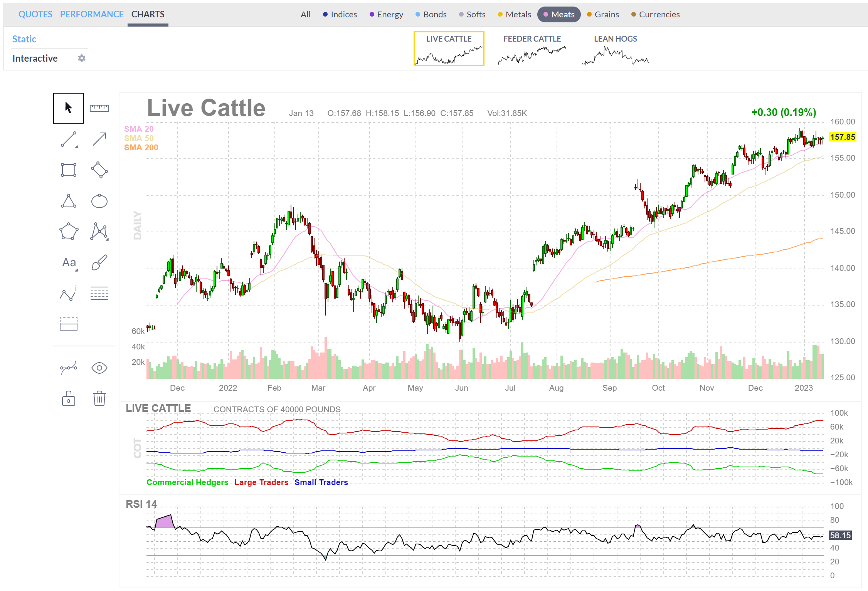
Task: Select the rotated rectangle tool
Action: click(x=99, y=170)
